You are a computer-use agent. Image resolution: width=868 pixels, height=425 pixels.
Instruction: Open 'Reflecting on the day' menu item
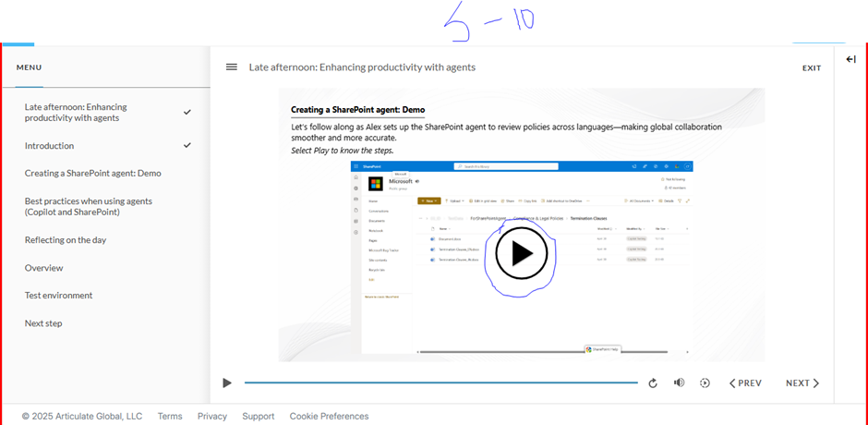tap(66, 240)
